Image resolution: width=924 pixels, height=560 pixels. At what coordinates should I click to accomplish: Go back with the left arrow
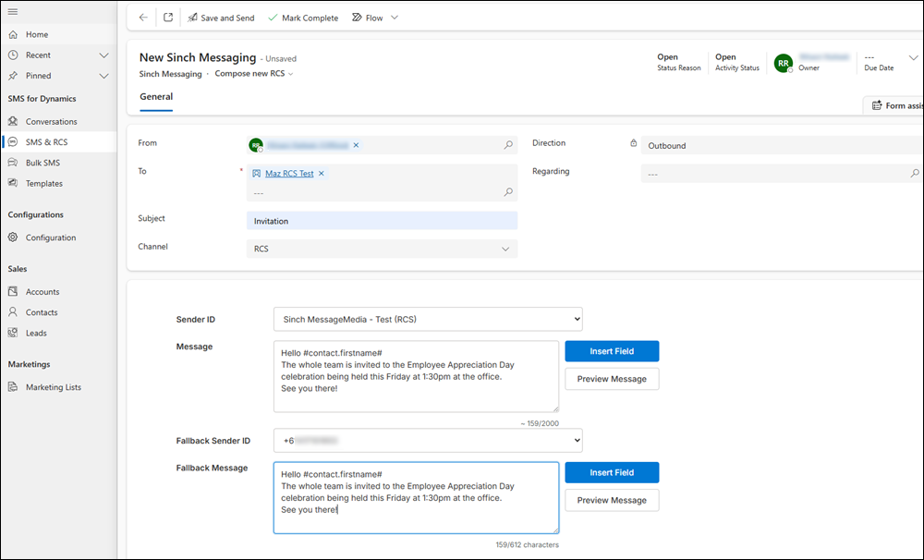[x=143, y=18]
